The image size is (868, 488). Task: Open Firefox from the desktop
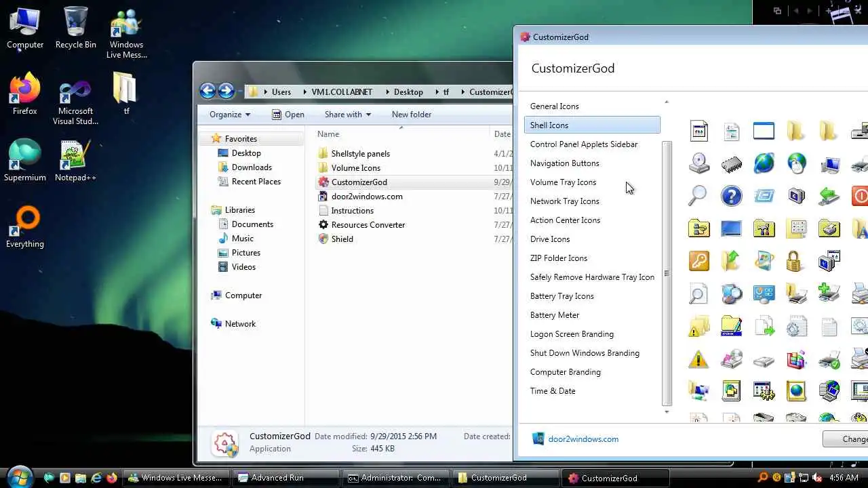coord(25,94)
